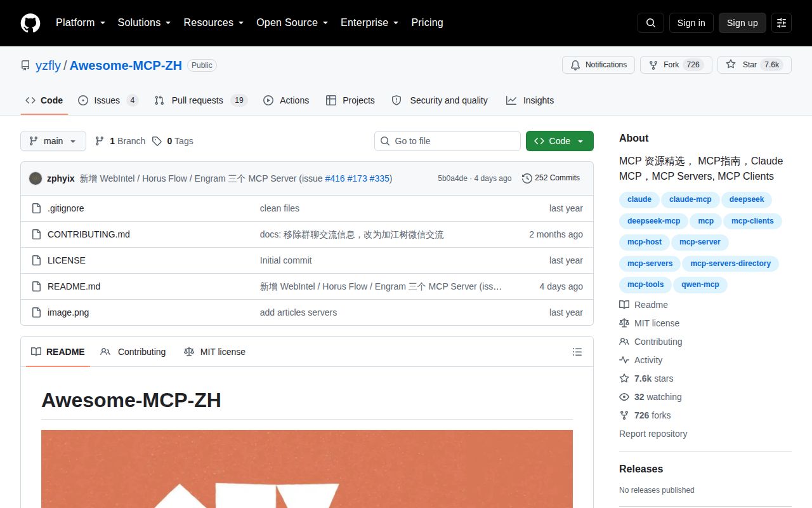Click the branch icon beside 1 Branch
The height and width of the screenshot is (508, 812).
click(100, 141)
